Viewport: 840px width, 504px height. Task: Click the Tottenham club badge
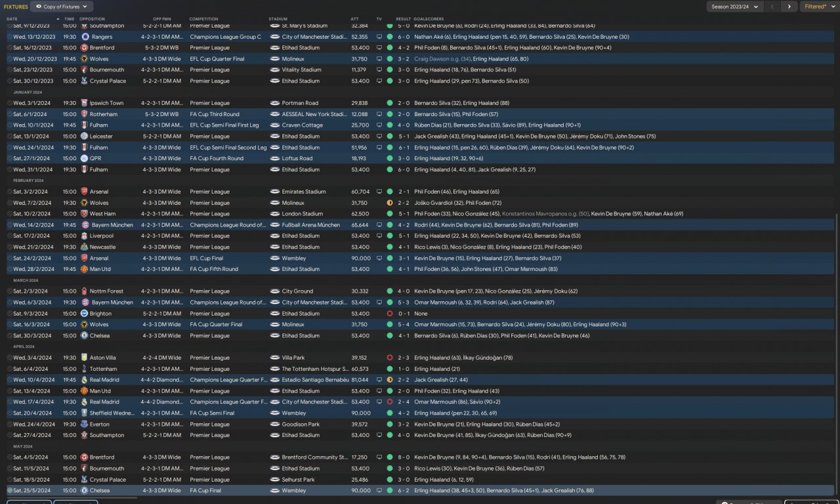[85, 369]
